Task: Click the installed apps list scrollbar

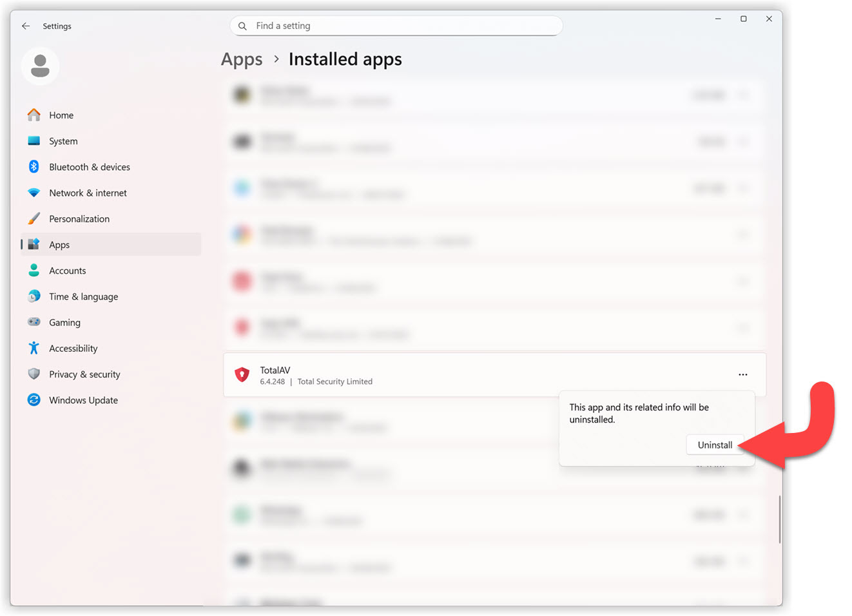Action: 779,519
